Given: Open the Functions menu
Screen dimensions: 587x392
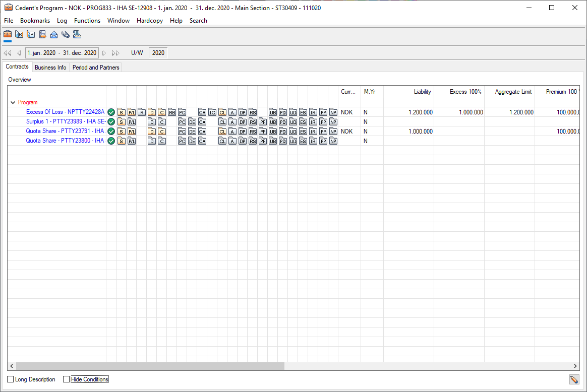Looking at the screenshot, I should [x=87, y=21].
